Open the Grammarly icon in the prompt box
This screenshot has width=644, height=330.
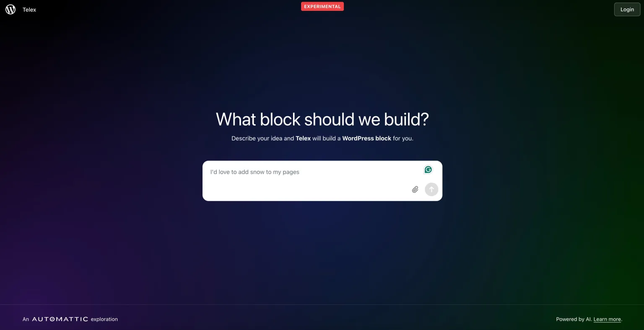[428, 170]
